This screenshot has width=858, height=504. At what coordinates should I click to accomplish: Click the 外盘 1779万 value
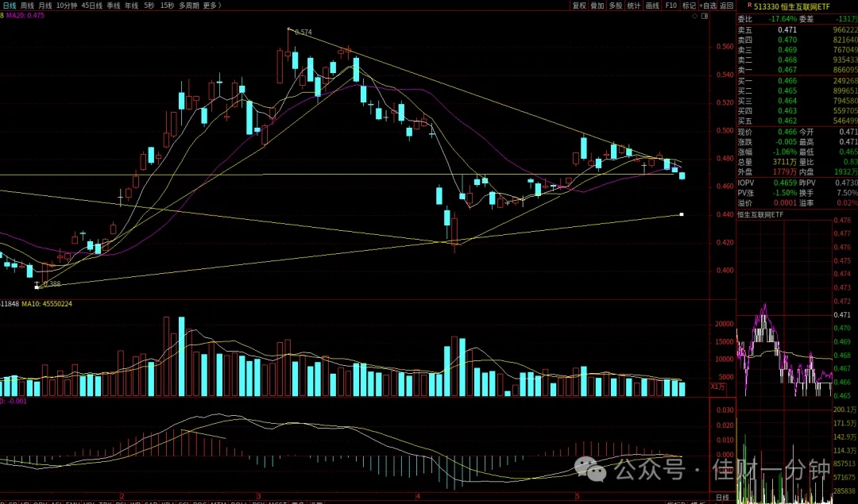(785, 171)
